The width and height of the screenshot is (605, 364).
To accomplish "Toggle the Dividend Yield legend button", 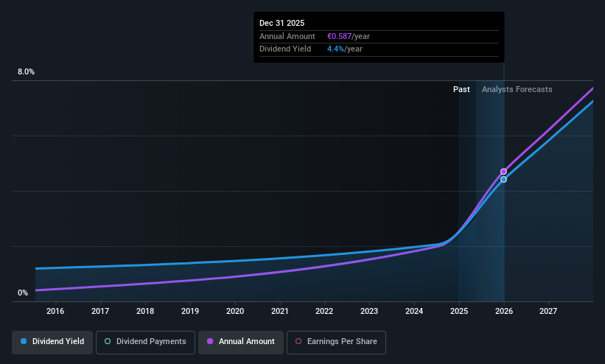I will coord(52,342).
